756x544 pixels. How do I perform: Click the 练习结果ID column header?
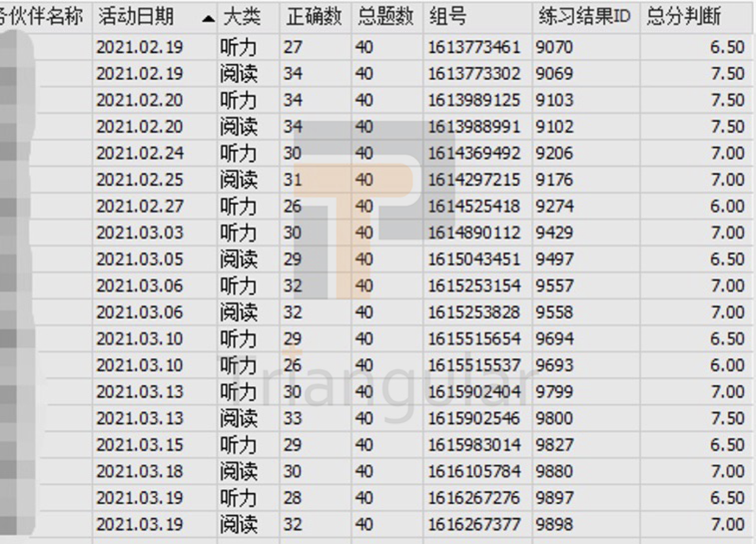coord(584,17)
